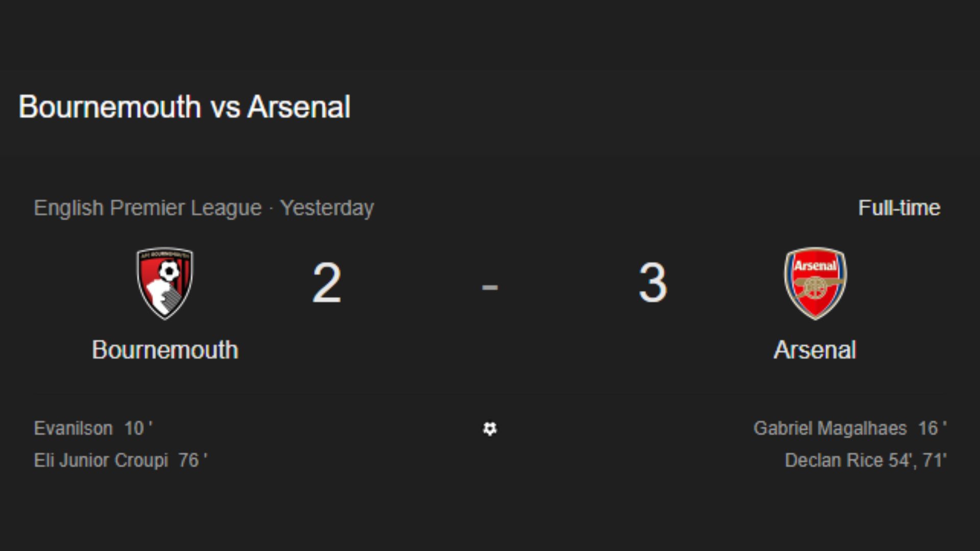
Task: Select scorer Declan Rice 54', 71'
Action: 866,460
